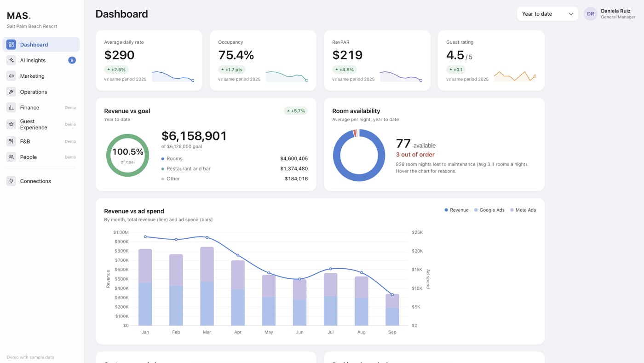Toggle the Google Ads legend item
This screenshot has width=644, height=363.
pyautogui.click(x=489, y=210)
